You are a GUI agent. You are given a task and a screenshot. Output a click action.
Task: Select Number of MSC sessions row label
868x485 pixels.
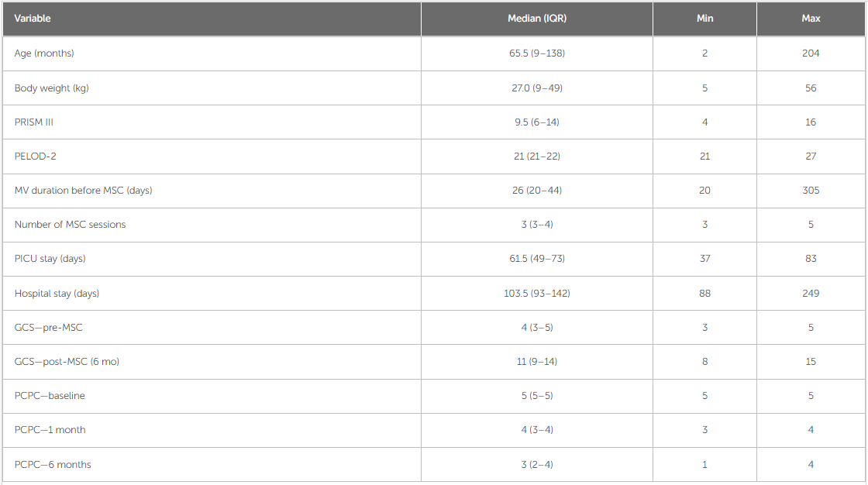(x=70, y=224)
